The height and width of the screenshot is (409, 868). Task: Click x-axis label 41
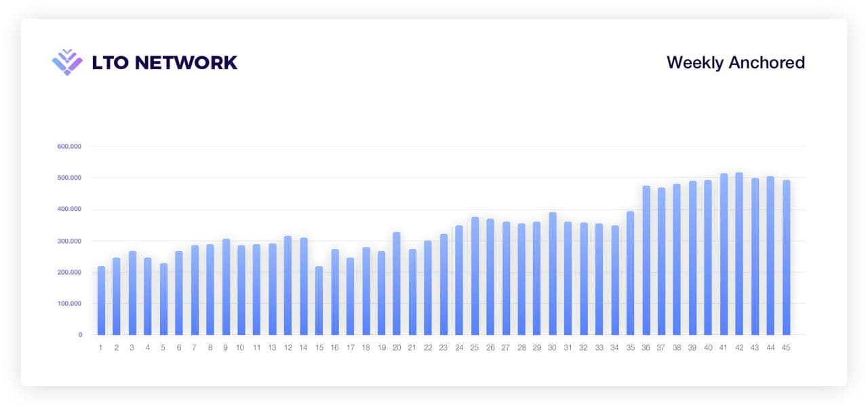724,348
